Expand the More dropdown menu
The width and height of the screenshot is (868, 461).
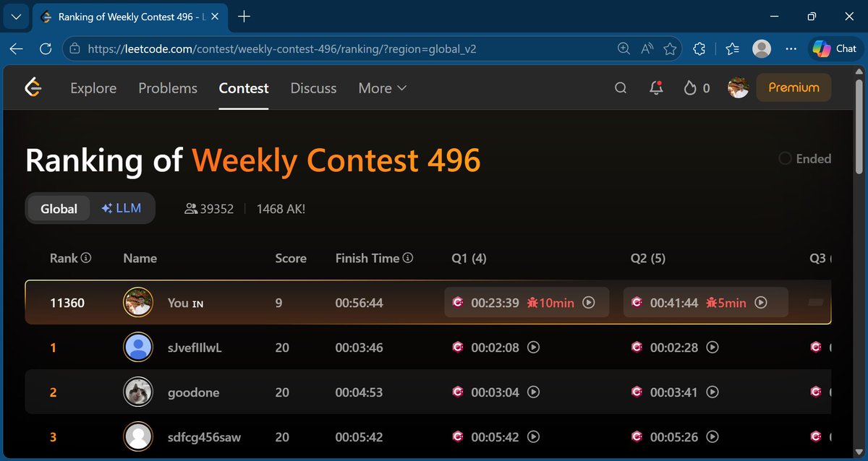coord(383,88)
